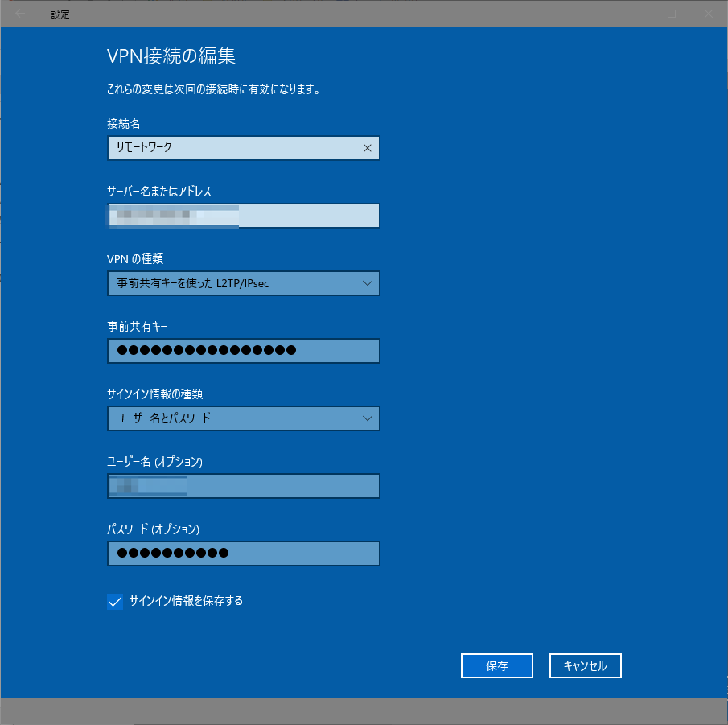Click into the 接続名 input field
Viewport: 728px width, 725px height.
pos(243,148)
